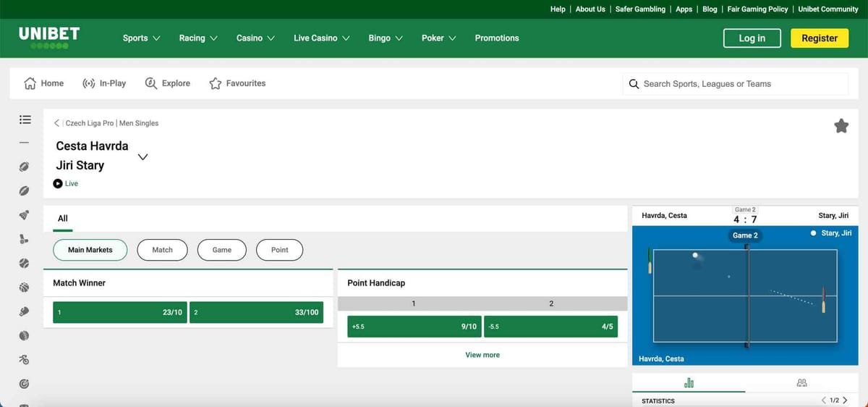Image resolution: width=868 pixels, height=407 pixels.
Task: Select the baseball sidebar icon
Action: coord(25,264)
